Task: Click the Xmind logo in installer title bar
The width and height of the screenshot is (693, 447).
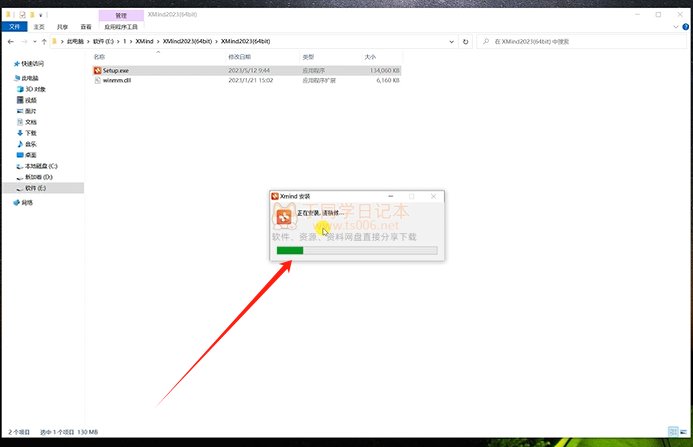Action: [x=275, y=196]
